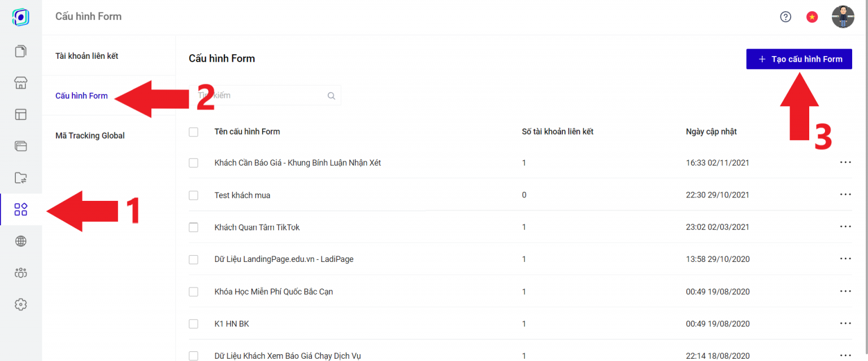
Task: Open the team members sidebar icon
Action: tap(21, 273)
